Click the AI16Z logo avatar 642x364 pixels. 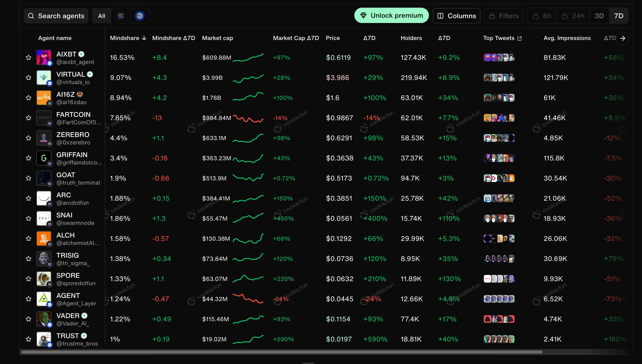coord(44,98)
